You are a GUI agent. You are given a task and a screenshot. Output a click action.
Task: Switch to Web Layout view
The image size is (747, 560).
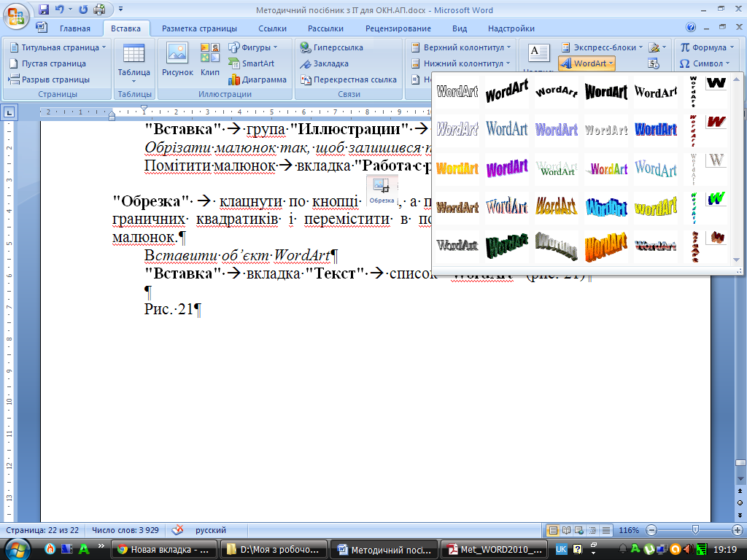[x=579, y=530]
